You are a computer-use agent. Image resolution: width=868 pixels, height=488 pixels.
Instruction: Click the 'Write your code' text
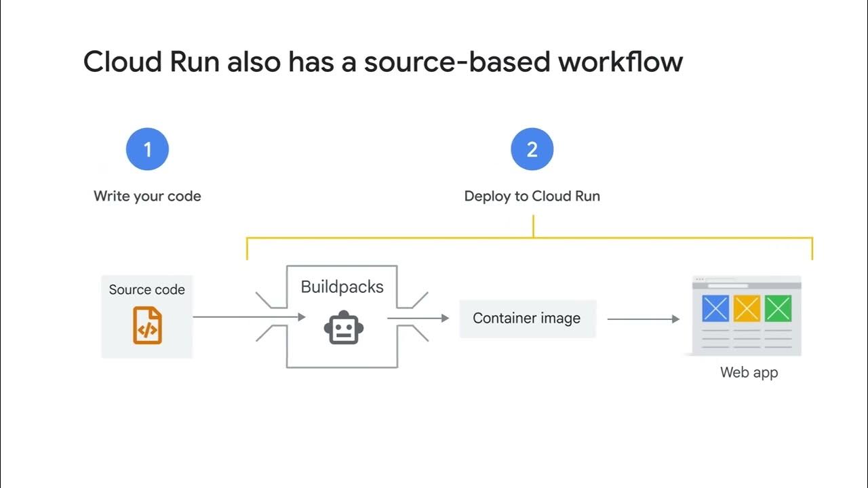(147, 197)
